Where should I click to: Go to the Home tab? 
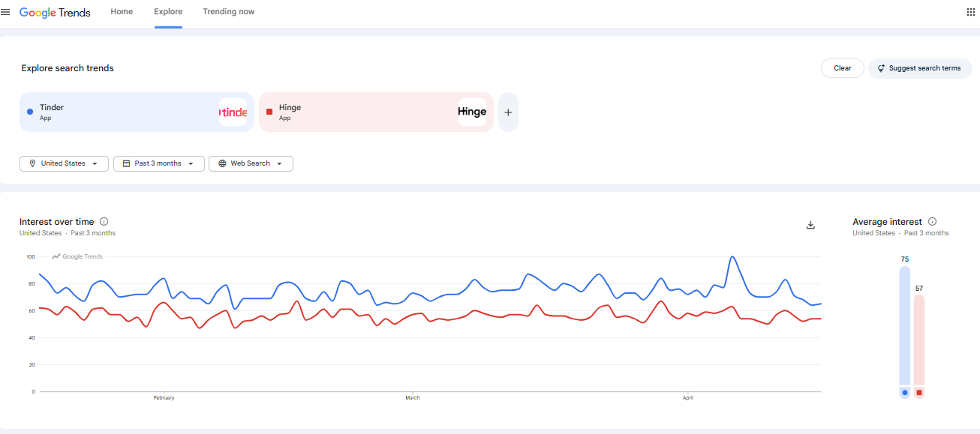click(122, 12)
